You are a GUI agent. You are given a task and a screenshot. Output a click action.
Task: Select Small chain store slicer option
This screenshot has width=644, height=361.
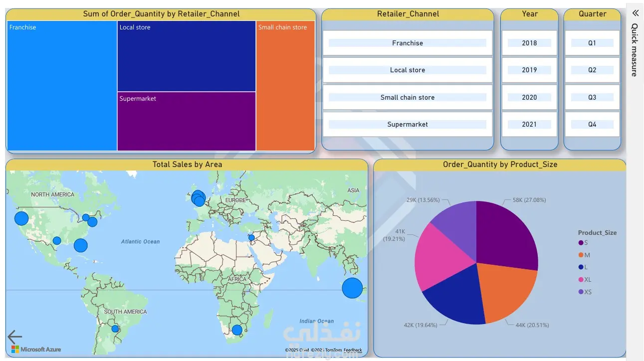click(x=408, y=97)
